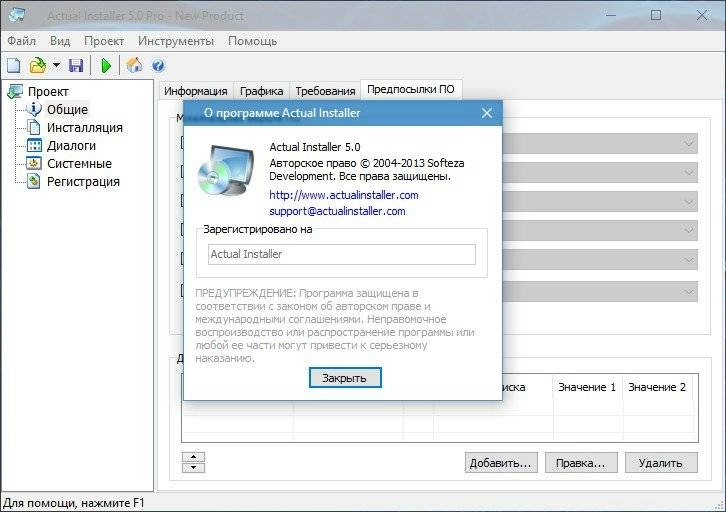
Task: Open the Помощь menu
Action: coord(252,41)
